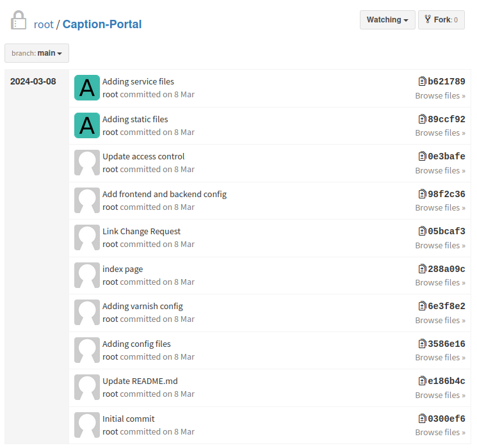Expand the branch: main selector

click(36, 53)
